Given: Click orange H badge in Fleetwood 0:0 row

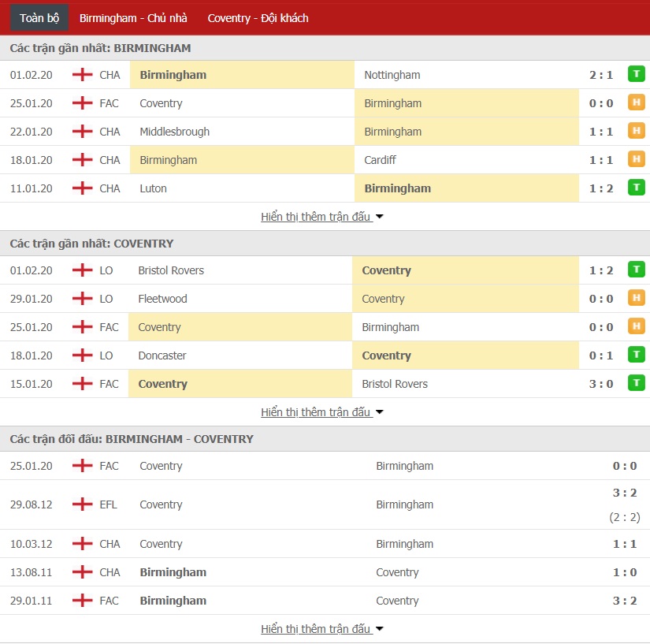Looking at the screenshot, I should pos(636,298).
